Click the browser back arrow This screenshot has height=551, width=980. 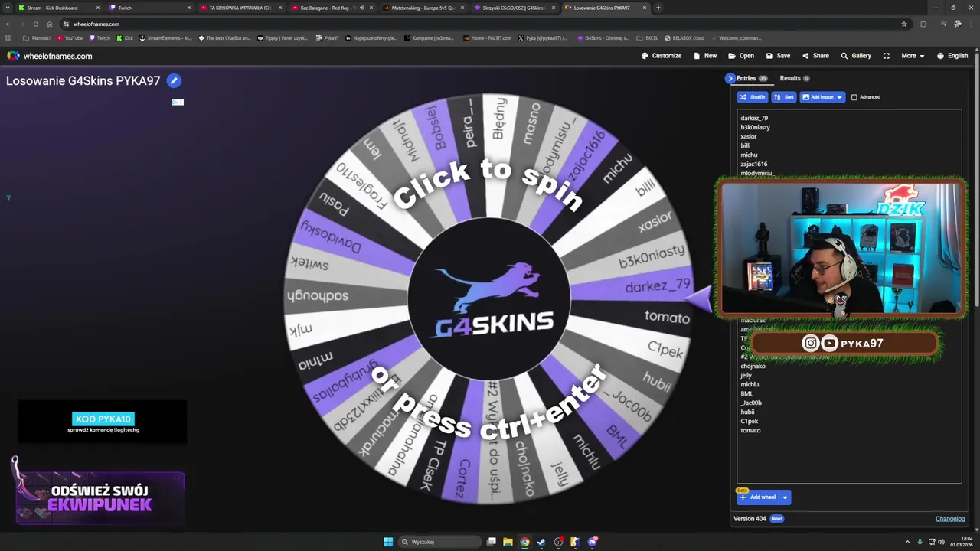click(8, 24)
